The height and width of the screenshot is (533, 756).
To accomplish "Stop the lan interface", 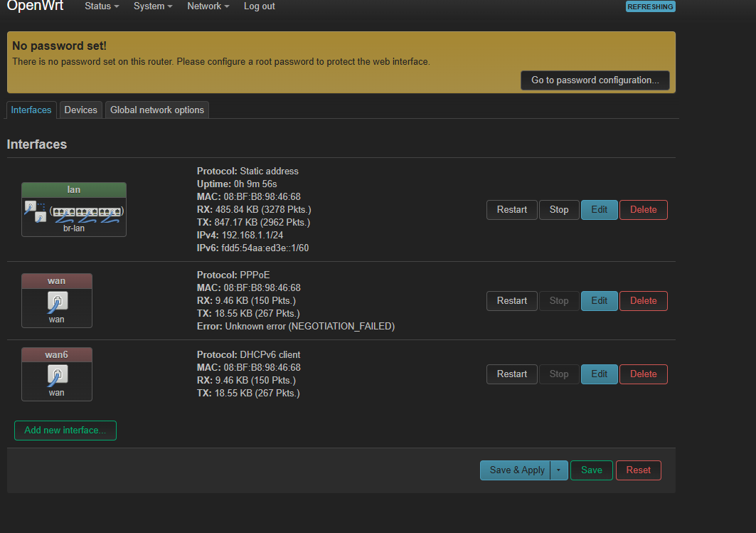I will [x=559, y=210].
